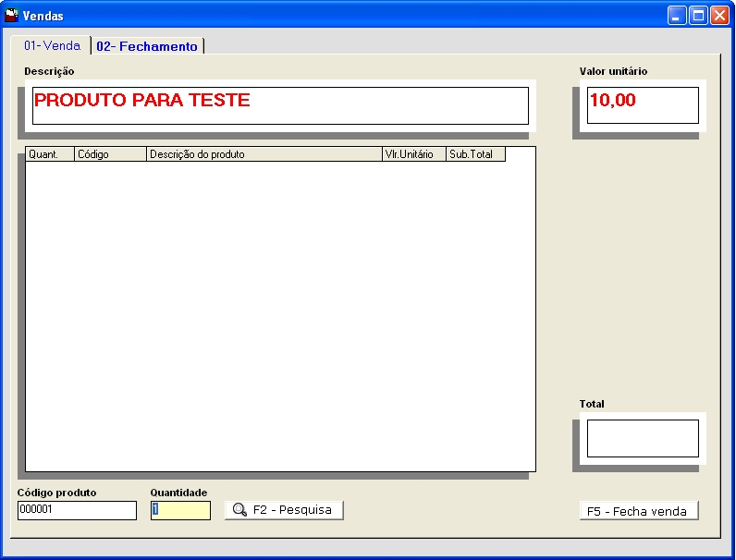The height and width of the screenshot is (560, 736).
Task: Click the empty Total field
Action: click(643, 438)
